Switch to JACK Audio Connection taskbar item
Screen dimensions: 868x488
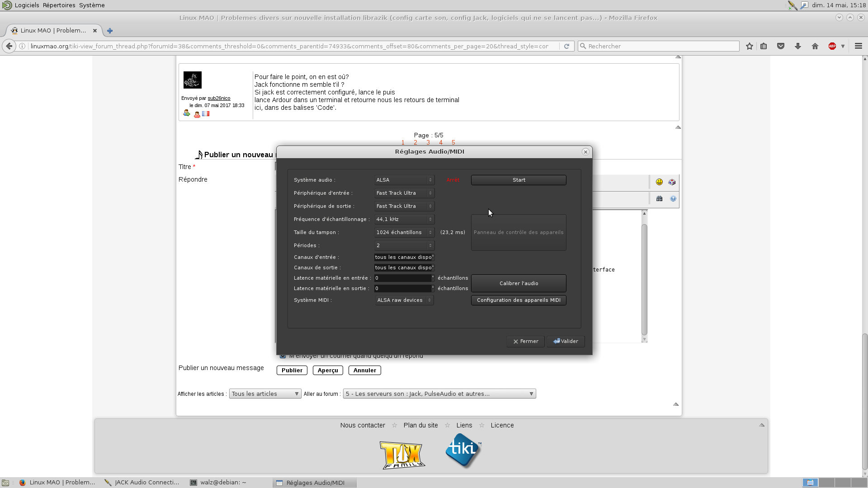142,483
